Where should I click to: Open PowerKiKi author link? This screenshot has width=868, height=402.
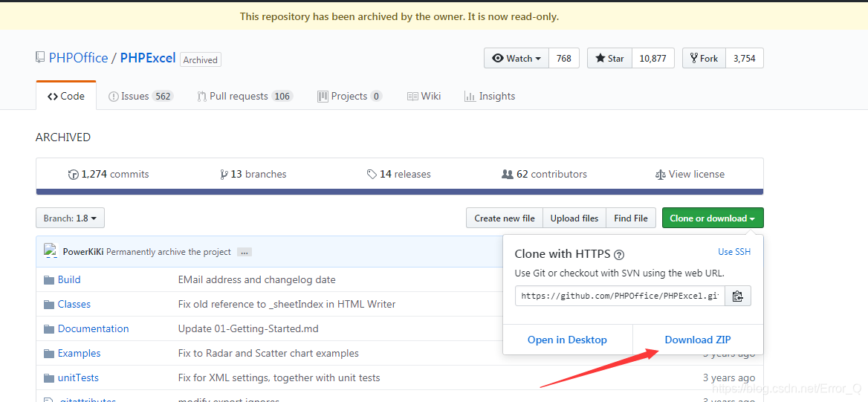83,252
